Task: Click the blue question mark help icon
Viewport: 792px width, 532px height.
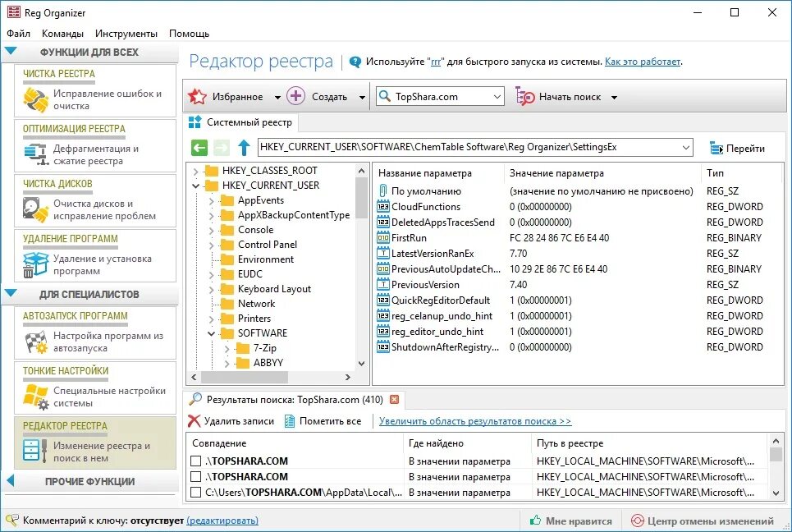Action: coord(355,62)
